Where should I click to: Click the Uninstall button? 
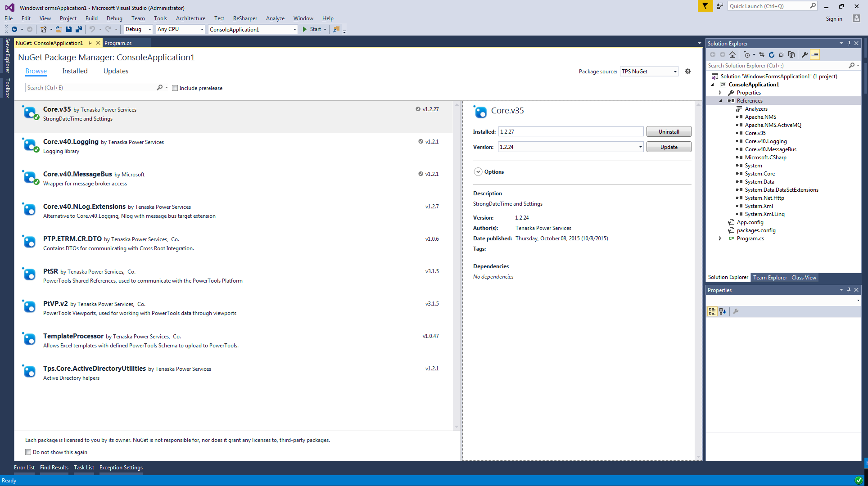669,132
